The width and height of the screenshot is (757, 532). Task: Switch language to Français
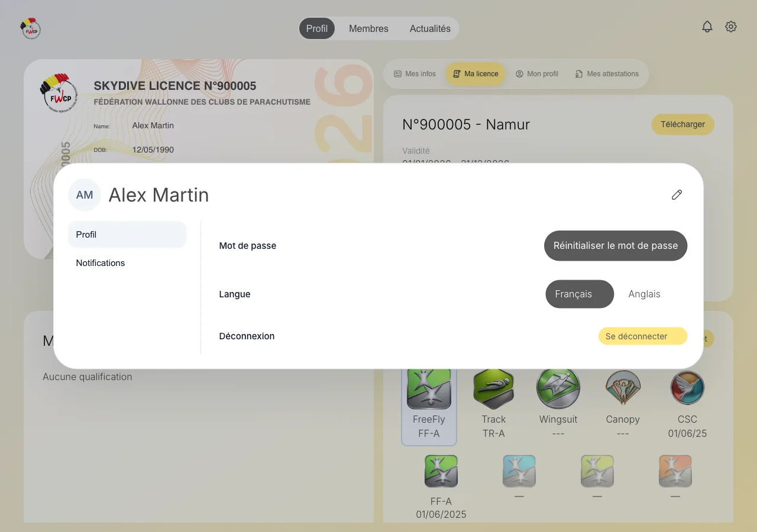point(580,294)
